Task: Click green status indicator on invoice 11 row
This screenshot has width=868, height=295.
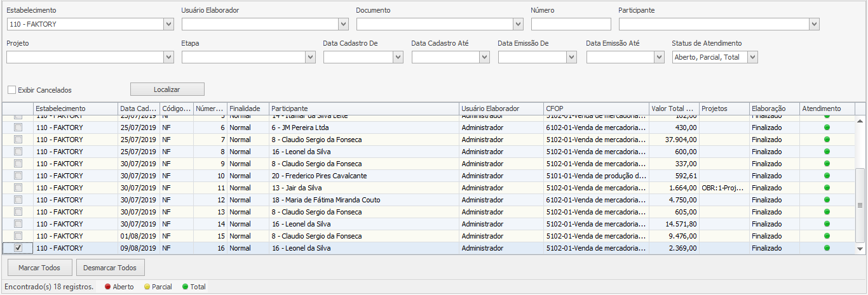Action: point(827,188)
